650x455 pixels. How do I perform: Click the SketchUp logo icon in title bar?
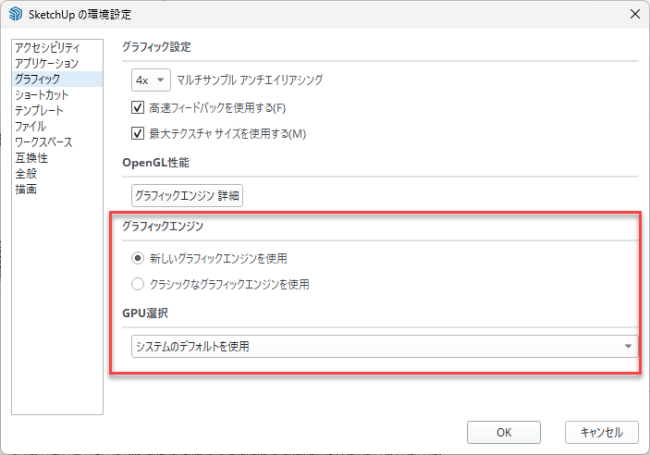click(x=15, y=14)
